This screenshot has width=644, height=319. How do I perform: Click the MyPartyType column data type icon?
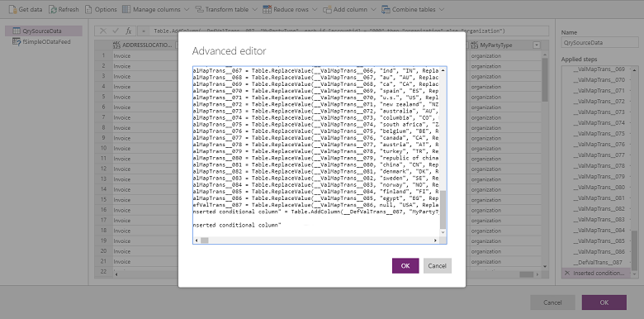pyautogui.click(x=474, y=45)
